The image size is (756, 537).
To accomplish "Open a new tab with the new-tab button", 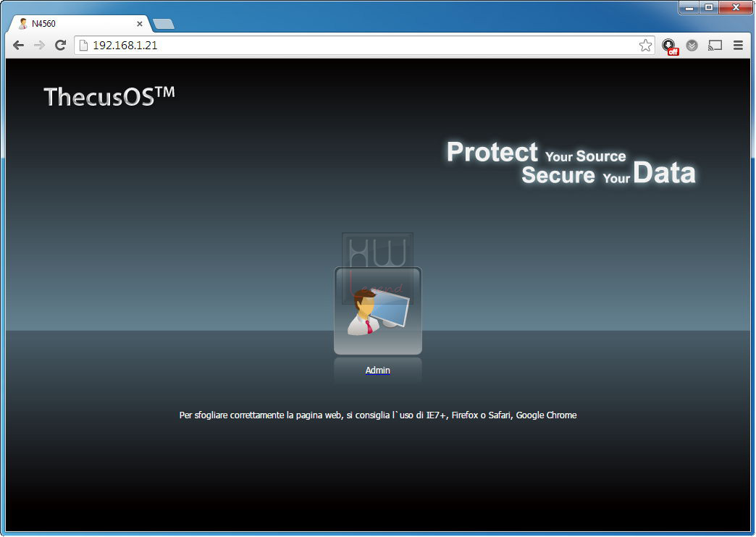I will click(x=164, y=24).
